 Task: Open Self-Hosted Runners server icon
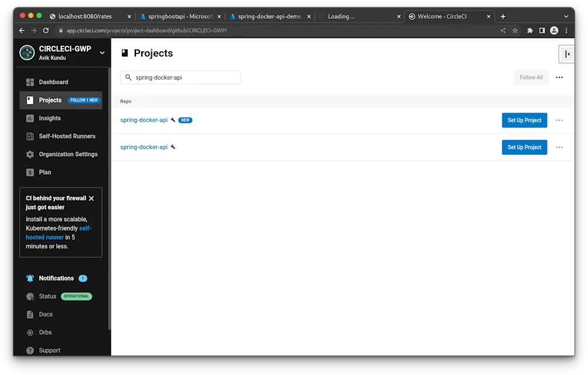pos(30,137)
